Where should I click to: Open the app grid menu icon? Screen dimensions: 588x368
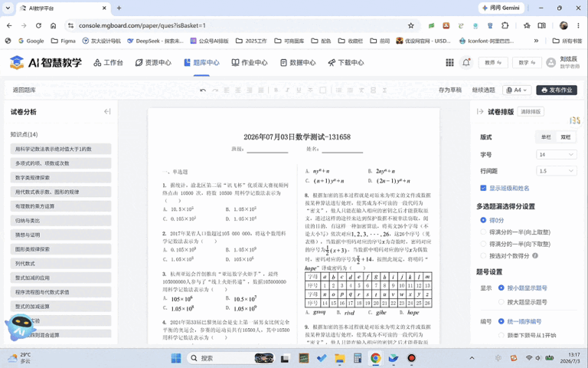449,63
